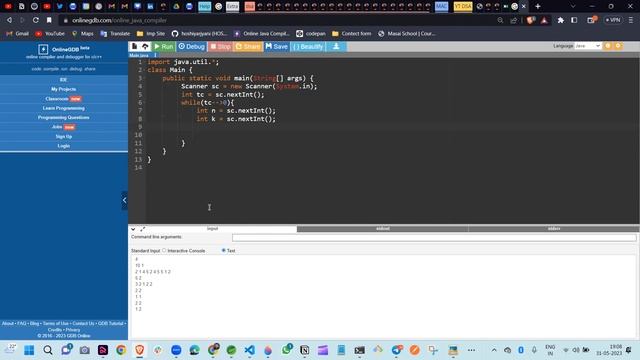Viewport: 640px width, 360px height.
Task: Open My Projects in sidebar
Action: pos(63,89)
